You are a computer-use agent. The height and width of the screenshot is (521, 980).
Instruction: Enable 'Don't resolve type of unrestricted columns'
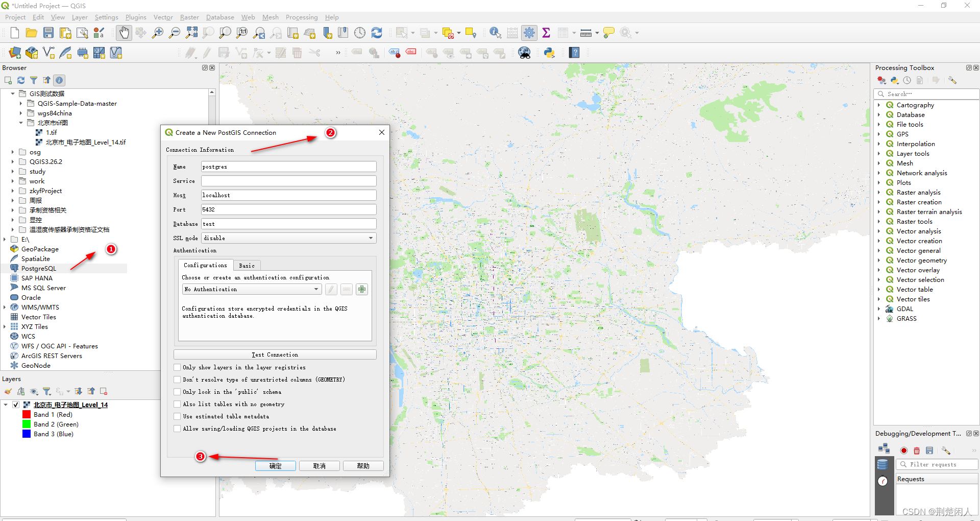[177, 380]
